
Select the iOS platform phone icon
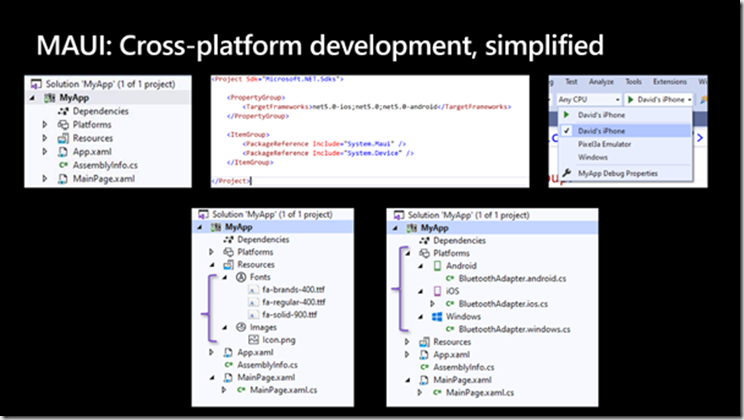click(x=437, y=291)
